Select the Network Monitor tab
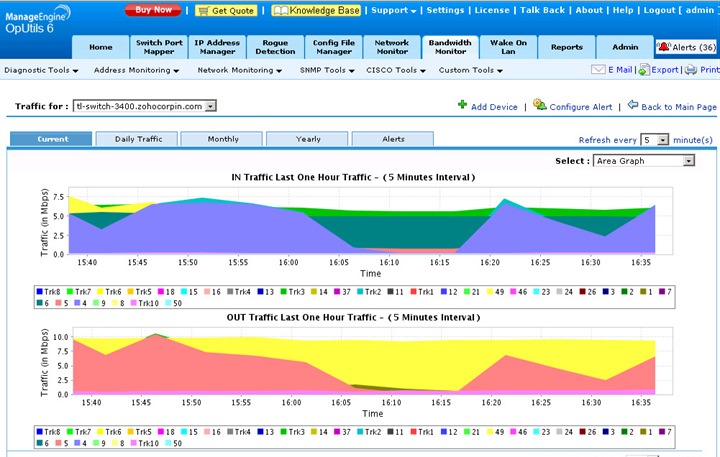 coord(392,47)
